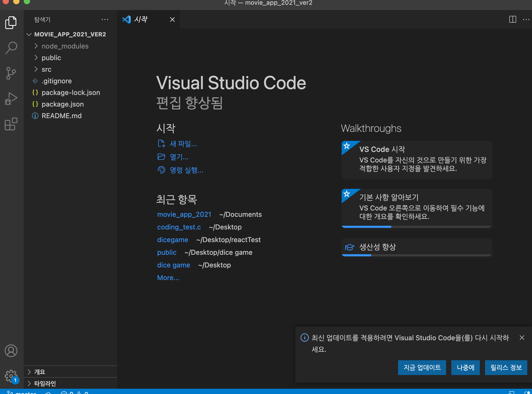Open the 기본 사항 알아보기 walkthrough card
The height and width of the screenshot is (394, 532).
point(417,208)
